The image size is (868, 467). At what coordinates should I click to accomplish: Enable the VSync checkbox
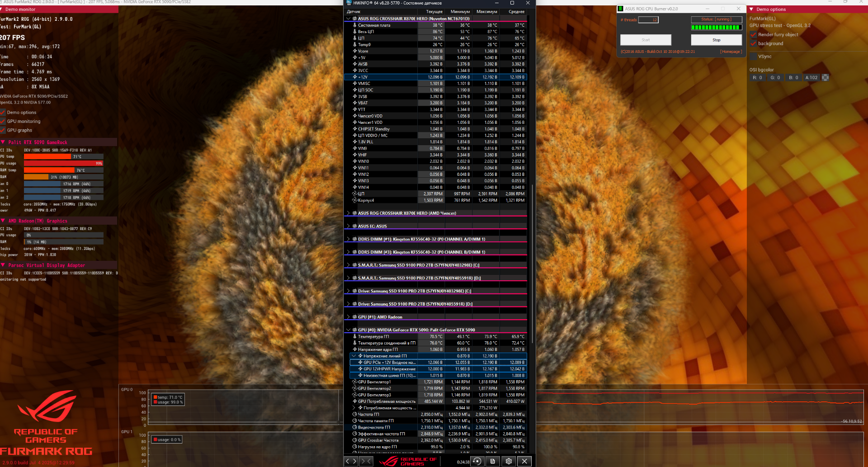point(753,57)
